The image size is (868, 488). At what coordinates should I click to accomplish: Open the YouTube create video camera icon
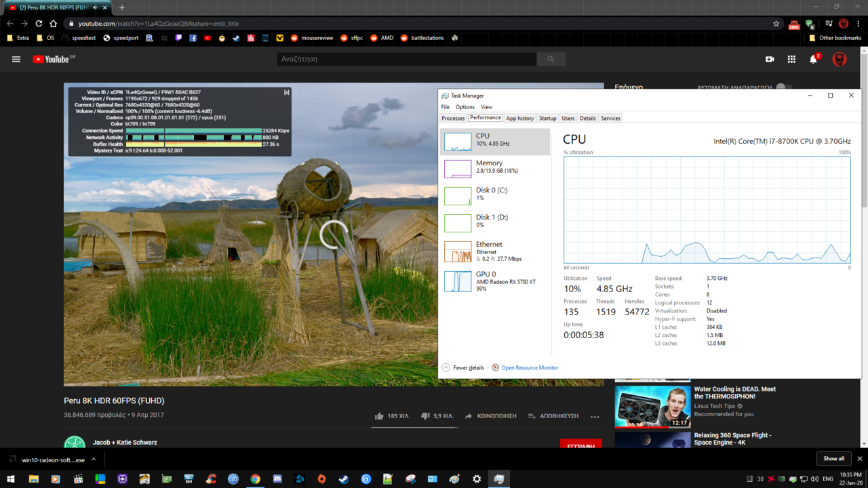tap(770, 59)
